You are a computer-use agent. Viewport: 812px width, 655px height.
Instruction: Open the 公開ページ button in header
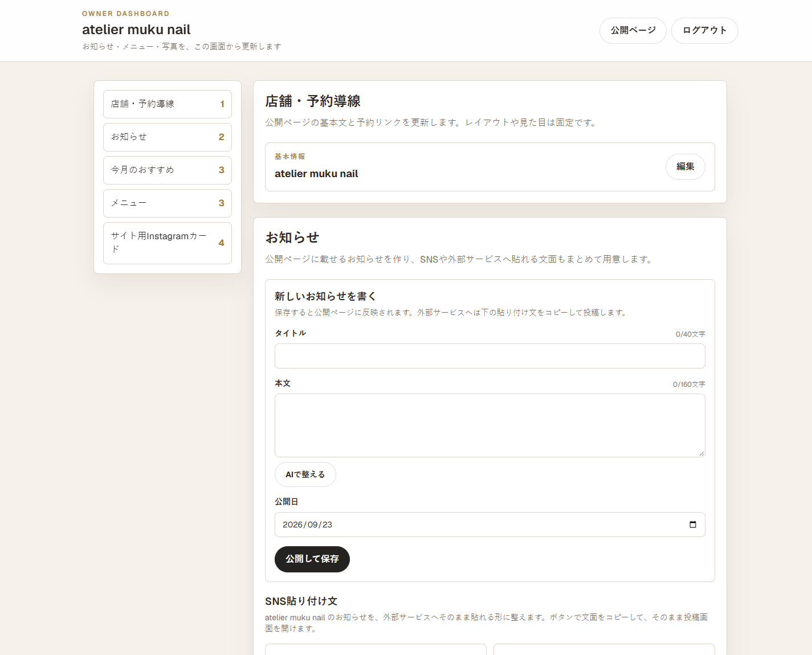[633, 31]
